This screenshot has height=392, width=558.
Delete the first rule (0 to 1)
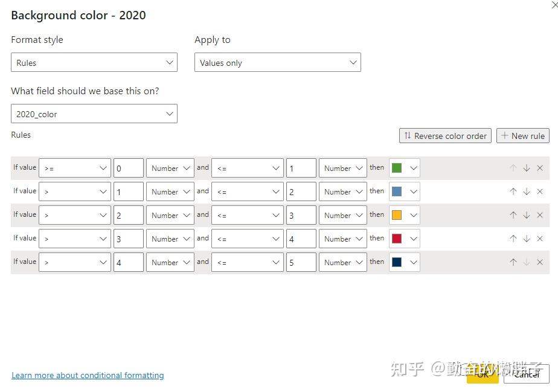point(540,168)
